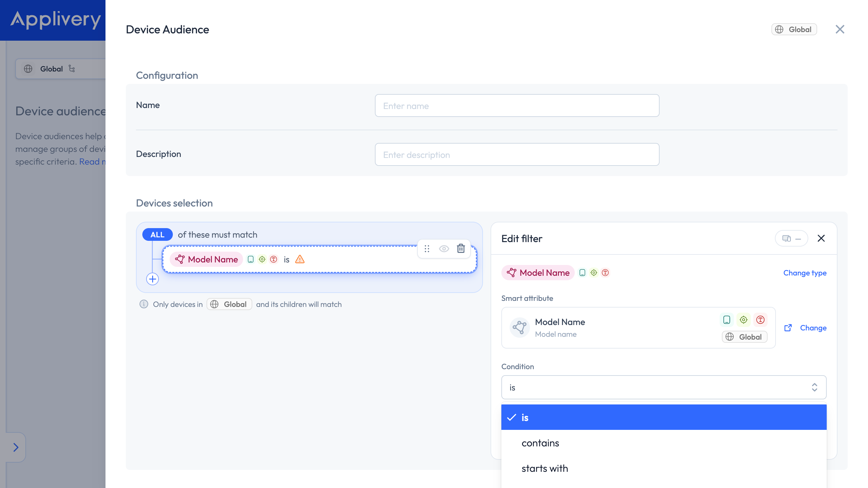868x488 pixels.
Task: Select the 'contains' condition option
Action: (663, 443)
